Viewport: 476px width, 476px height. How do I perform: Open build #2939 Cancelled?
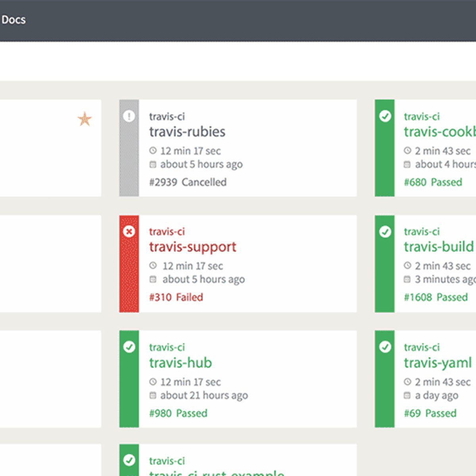(188, 182)
